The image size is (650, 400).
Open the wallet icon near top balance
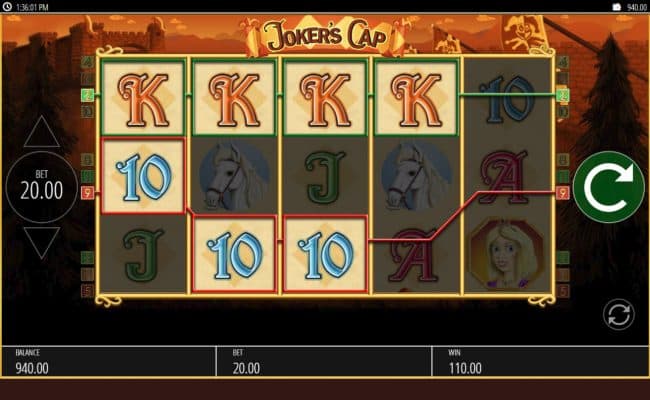(x=616, y=7)
